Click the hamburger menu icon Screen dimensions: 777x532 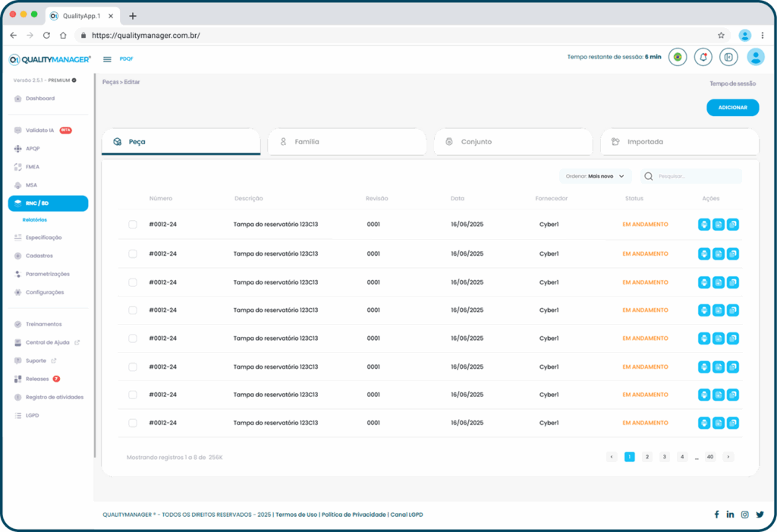(x=107, y=59)
